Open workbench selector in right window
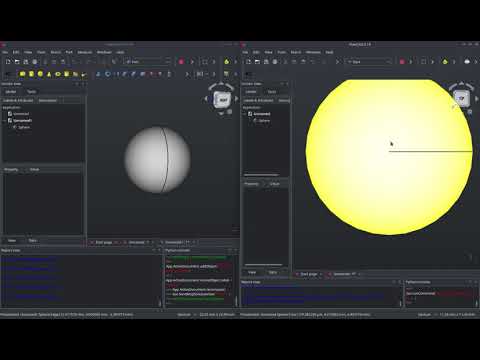This screenshot has width=480, height=360. click(369, 62)
